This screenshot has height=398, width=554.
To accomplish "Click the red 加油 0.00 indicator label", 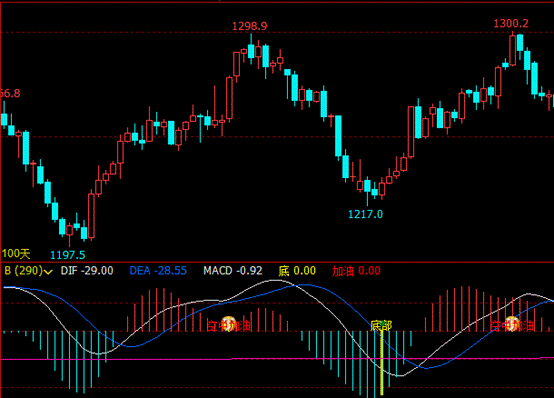I will (356, 271).
